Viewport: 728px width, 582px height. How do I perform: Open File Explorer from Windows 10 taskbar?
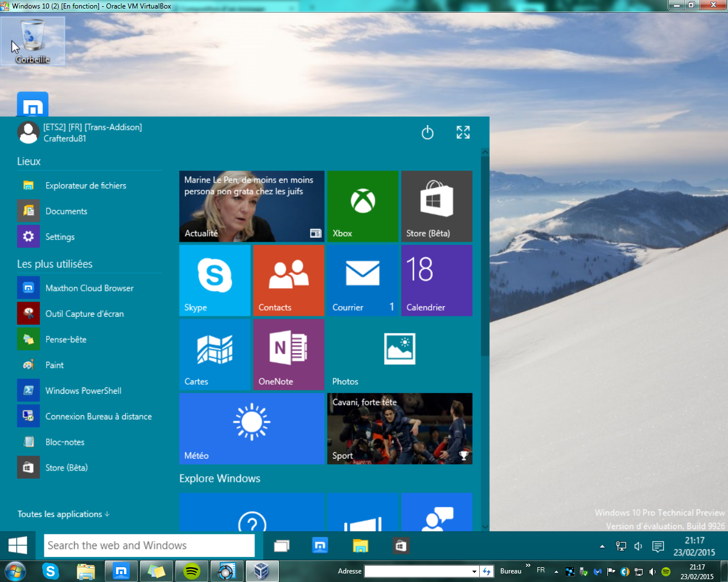(360, 546)
